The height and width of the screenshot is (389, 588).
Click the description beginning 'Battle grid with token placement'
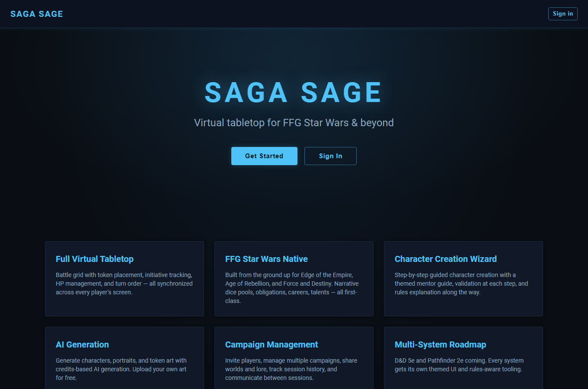[x=124, y=284]
